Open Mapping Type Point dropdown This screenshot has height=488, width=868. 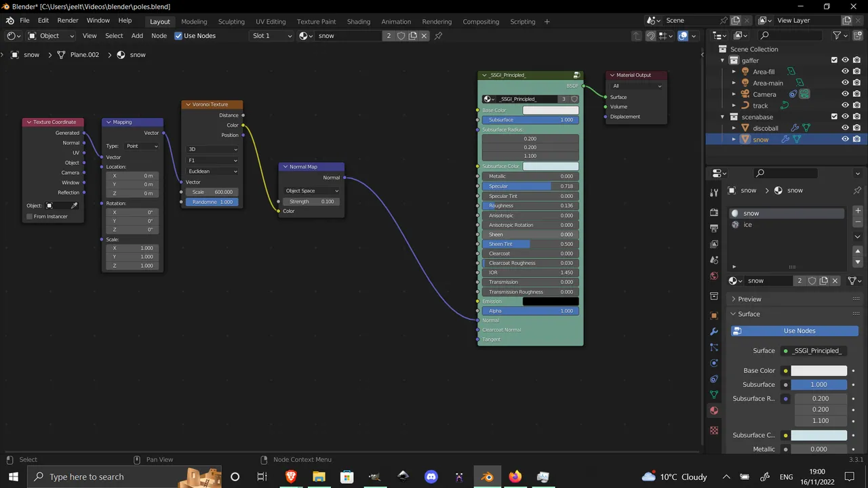pos(141,146)
